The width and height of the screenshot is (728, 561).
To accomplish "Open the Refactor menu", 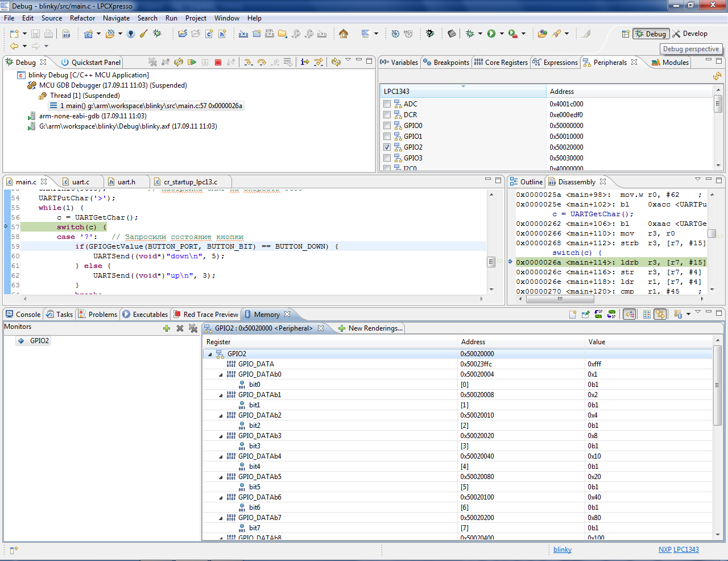I will pos(82,18).
